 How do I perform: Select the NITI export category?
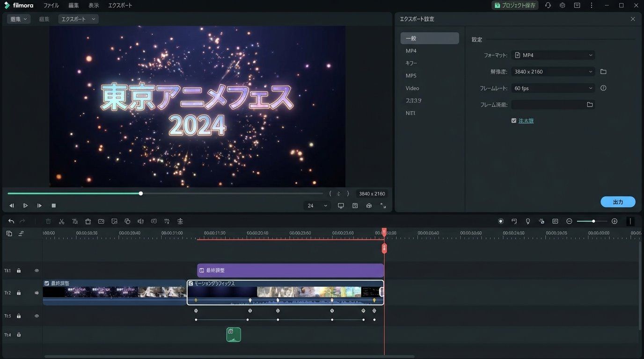[410, 113]
